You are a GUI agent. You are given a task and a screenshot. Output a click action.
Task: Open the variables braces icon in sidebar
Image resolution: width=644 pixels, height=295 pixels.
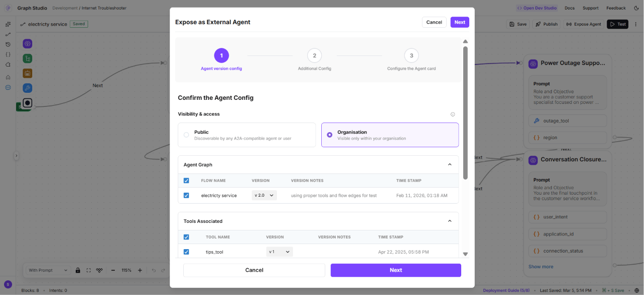[x=8, y=54]
